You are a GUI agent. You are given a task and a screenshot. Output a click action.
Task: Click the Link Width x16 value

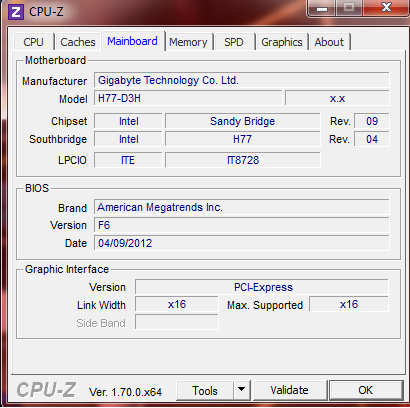[177, 304]
